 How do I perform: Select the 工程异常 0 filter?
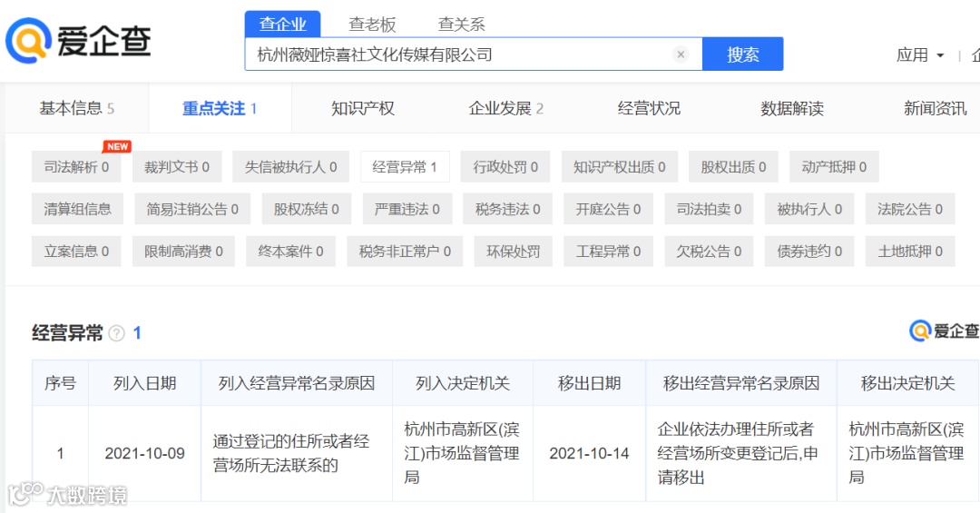click(608, 252)
